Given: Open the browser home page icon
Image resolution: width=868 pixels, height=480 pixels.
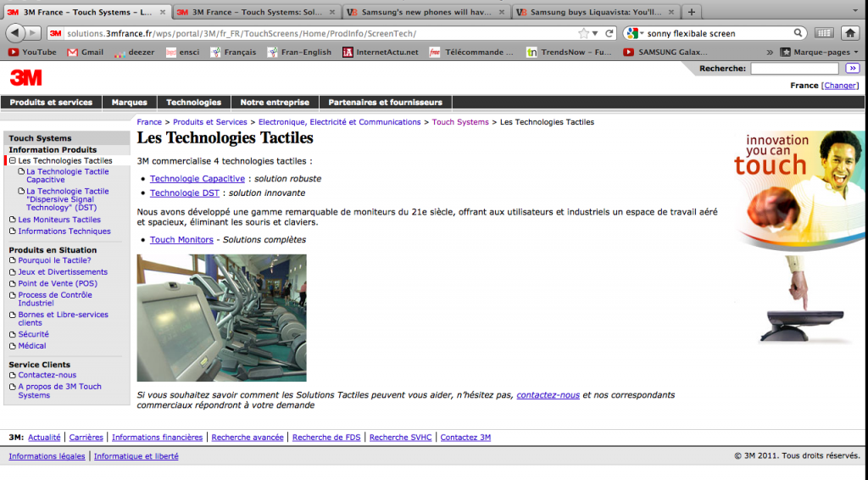Looking at the screenshot, I should pyautogui.click(x=850, y=33).
